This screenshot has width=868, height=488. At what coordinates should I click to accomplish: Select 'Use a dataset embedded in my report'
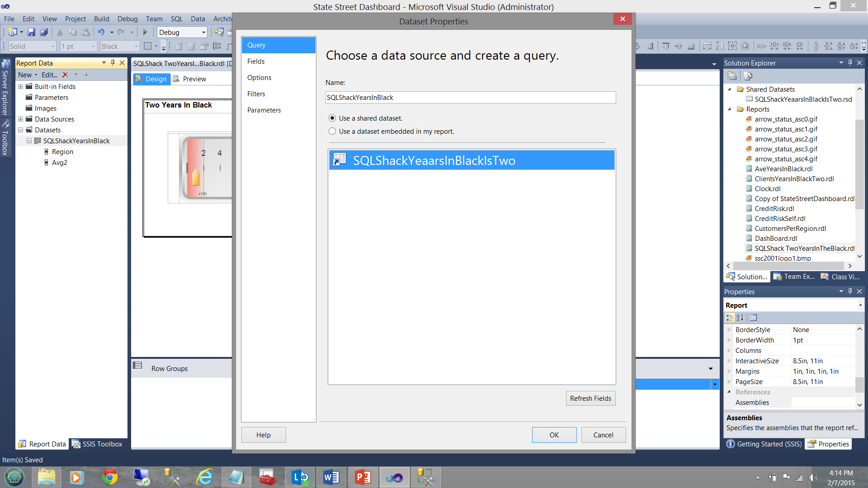332,131
